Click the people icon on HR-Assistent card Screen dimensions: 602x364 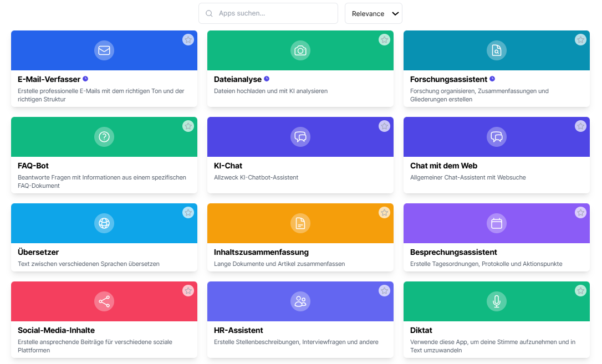tap(300, 301)
